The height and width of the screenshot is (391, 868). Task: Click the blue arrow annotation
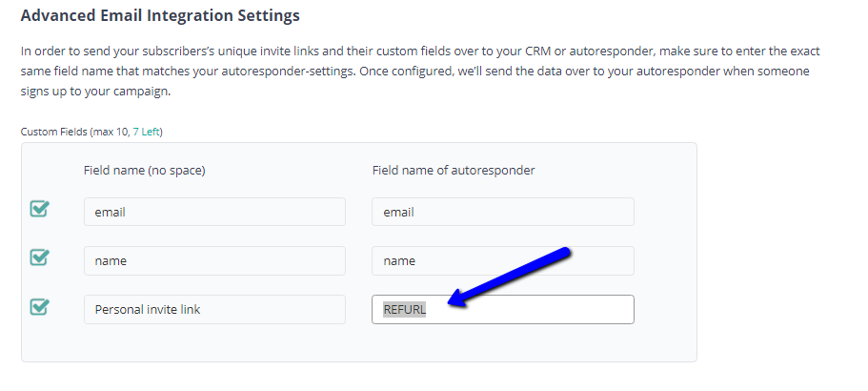click(x=510, y=279)
